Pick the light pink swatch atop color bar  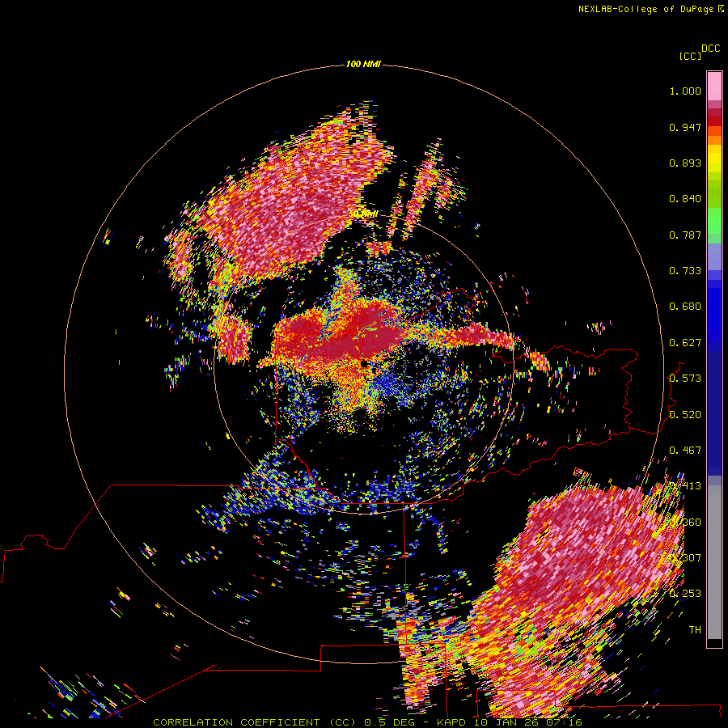(714, 86)
